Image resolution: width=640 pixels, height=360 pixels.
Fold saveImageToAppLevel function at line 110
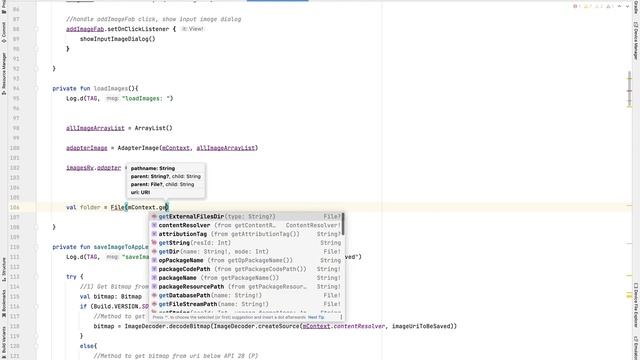click(x=36, y=247)
